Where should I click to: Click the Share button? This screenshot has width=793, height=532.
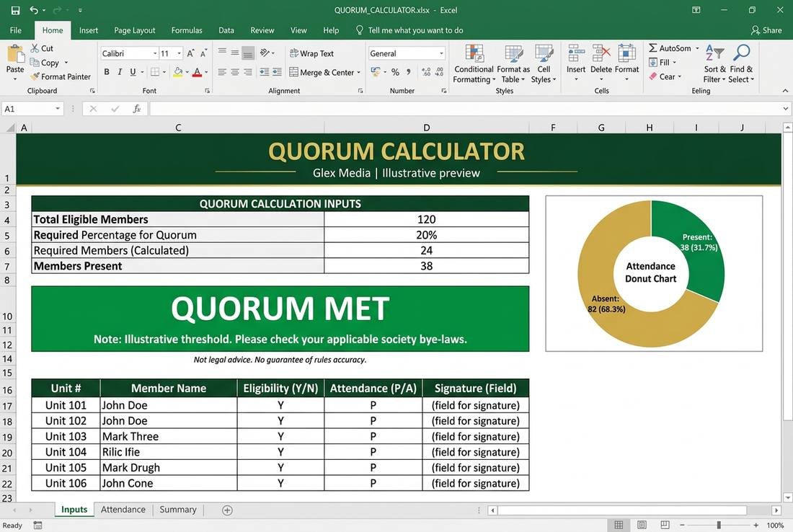click(x=766, y=30)
